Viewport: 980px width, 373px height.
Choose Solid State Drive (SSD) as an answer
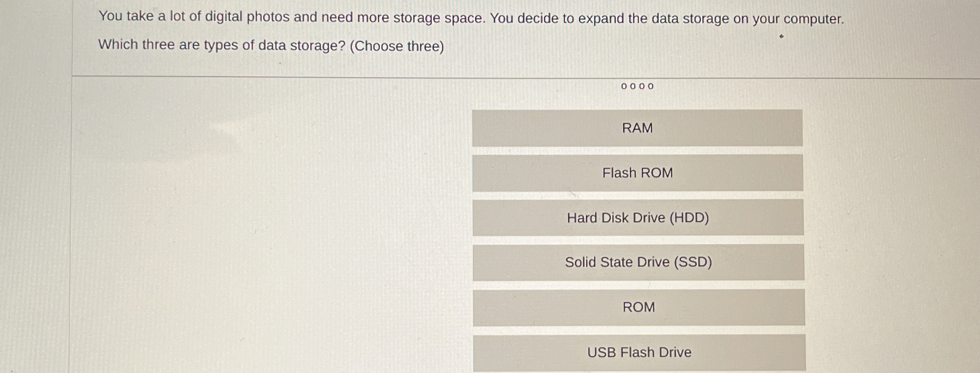tap(637, 262)
